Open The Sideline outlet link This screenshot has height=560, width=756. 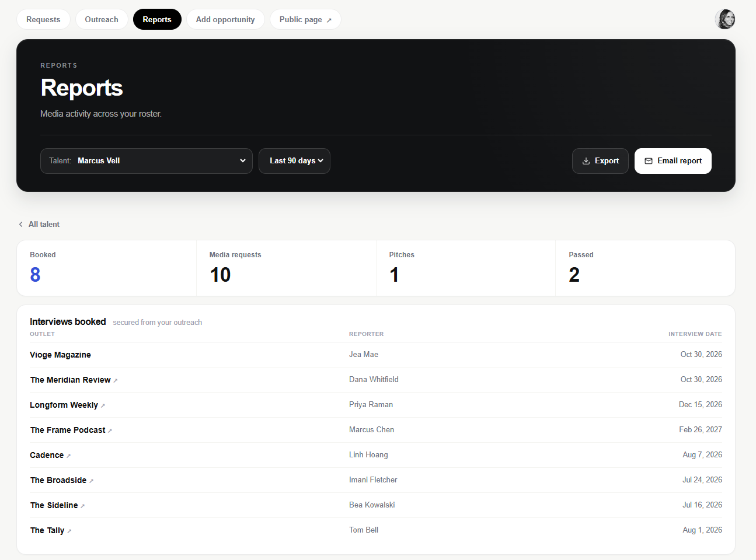click(54, 505)
